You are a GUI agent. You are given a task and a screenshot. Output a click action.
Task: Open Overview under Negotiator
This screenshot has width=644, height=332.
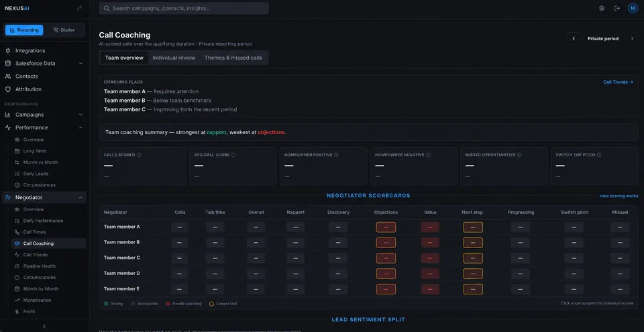[x=34, y=209]
